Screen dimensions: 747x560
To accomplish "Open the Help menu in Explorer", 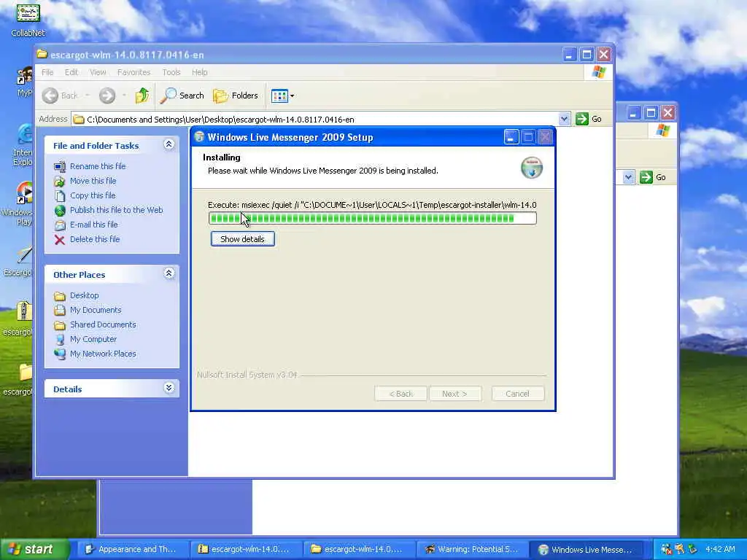I will tap(200, 72).
